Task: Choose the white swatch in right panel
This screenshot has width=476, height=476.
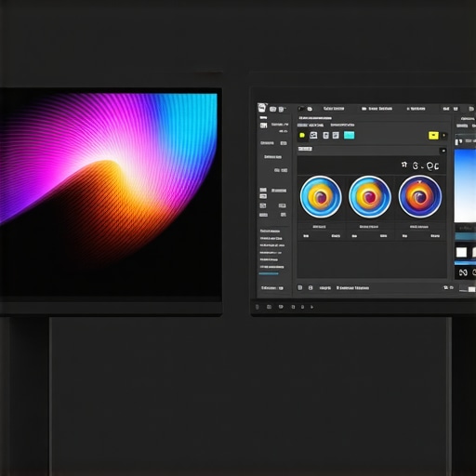Action: 461,252
